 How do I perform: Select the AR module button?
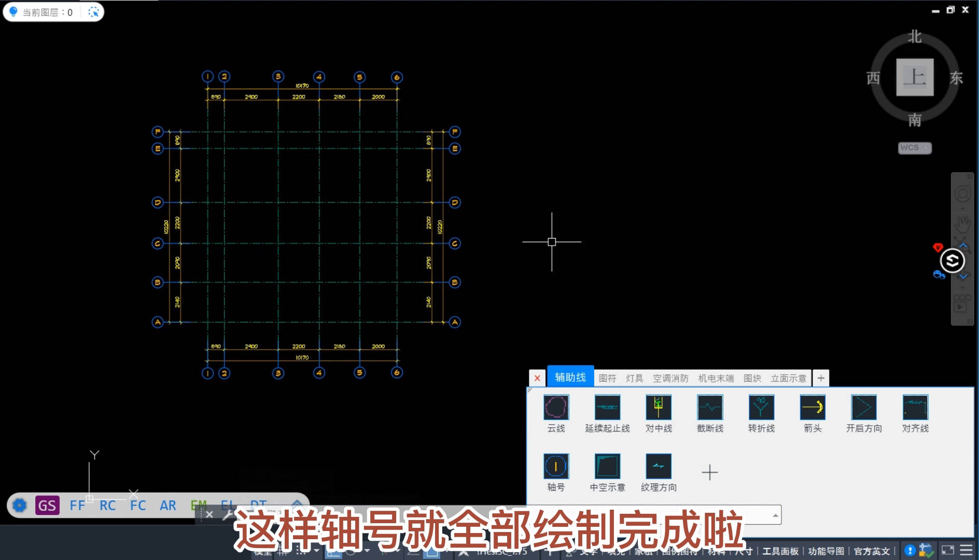coord(168,505)
